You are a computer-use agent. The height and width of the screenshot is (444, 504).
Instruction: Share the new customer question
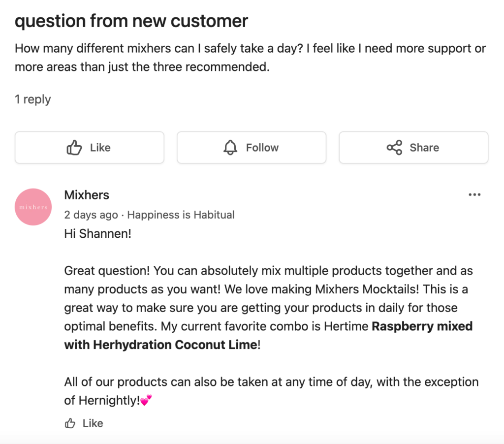coord(413,147)
